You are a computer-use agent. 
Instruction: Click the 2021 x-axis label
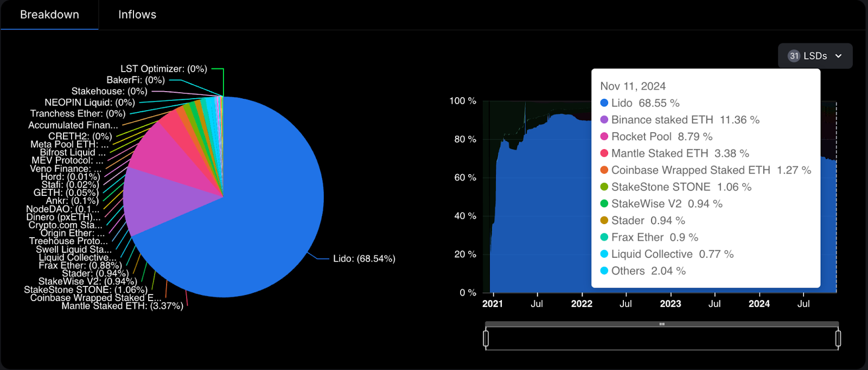tap(493, 304)
